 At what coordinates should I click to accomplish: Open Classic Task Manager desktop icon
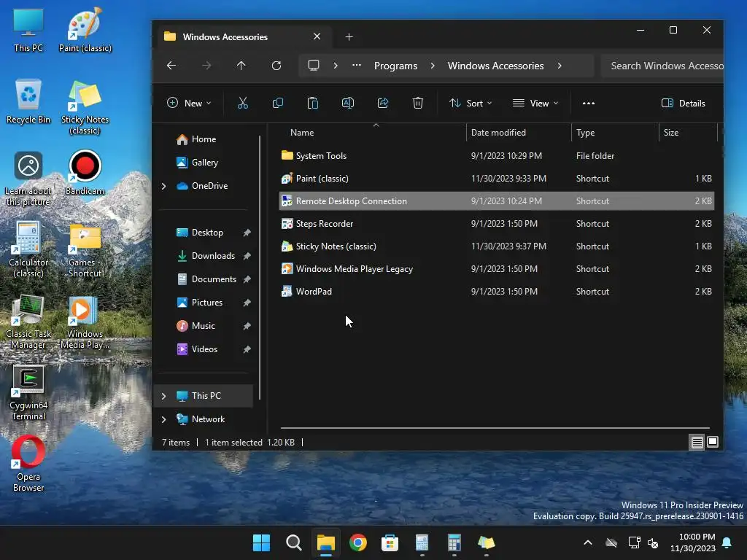point(28,321)
